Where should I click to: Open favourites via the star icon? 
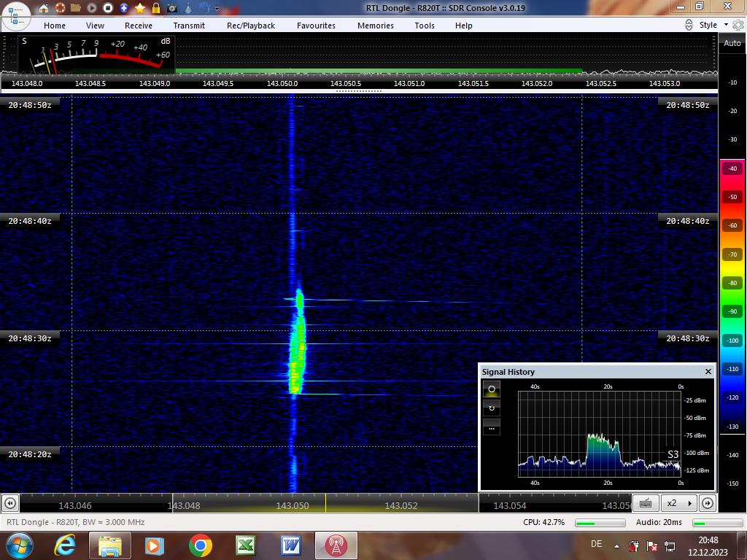tap(140, 7)
